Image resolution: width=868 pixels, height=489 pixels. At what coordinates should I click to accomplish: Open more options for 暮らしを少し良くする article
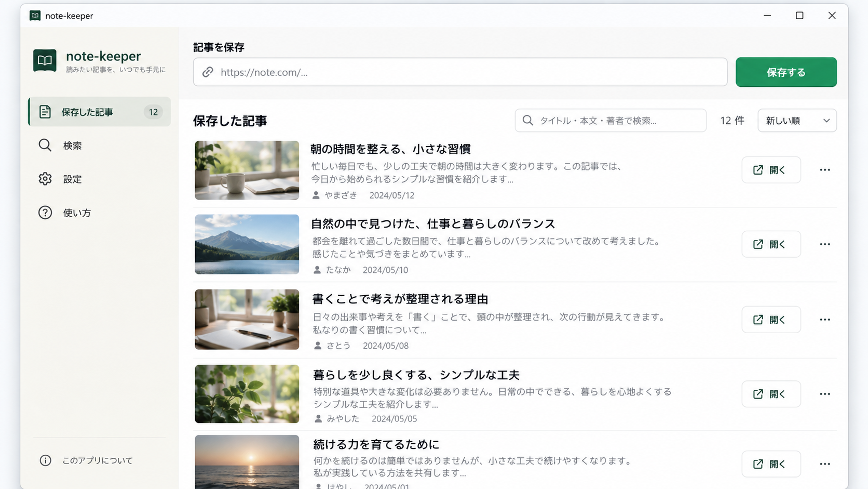click(825, 394)
